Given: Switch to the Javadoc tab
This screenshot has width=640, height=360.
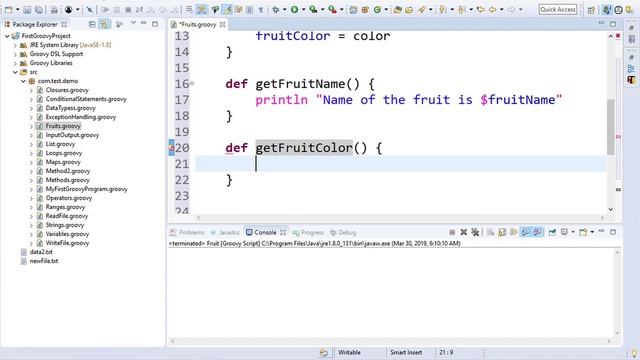Looking at the screenshot, I should pyautogui.click(x=225, y=232).
